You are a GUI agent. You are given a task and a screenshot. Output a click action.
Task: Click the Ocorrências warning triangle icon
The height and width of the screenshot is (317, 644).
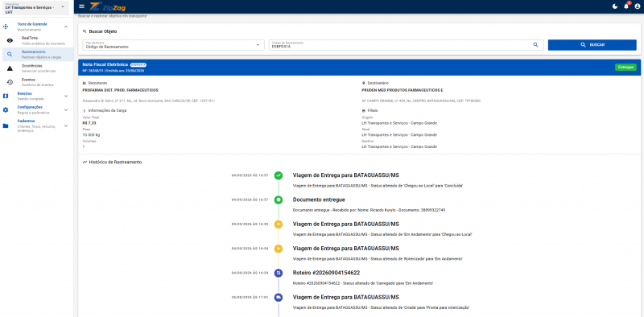coord(10,68)
